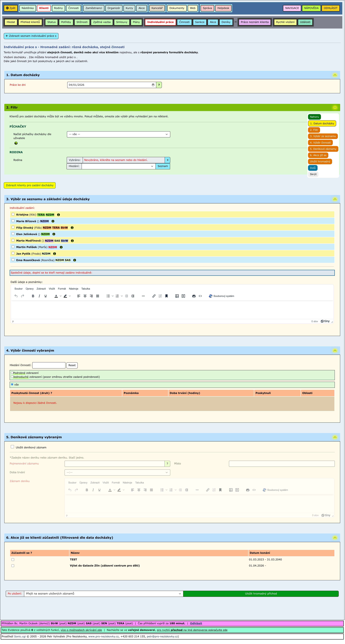Mark Marta Modřínová's checkbox

[x=13, y=240]
